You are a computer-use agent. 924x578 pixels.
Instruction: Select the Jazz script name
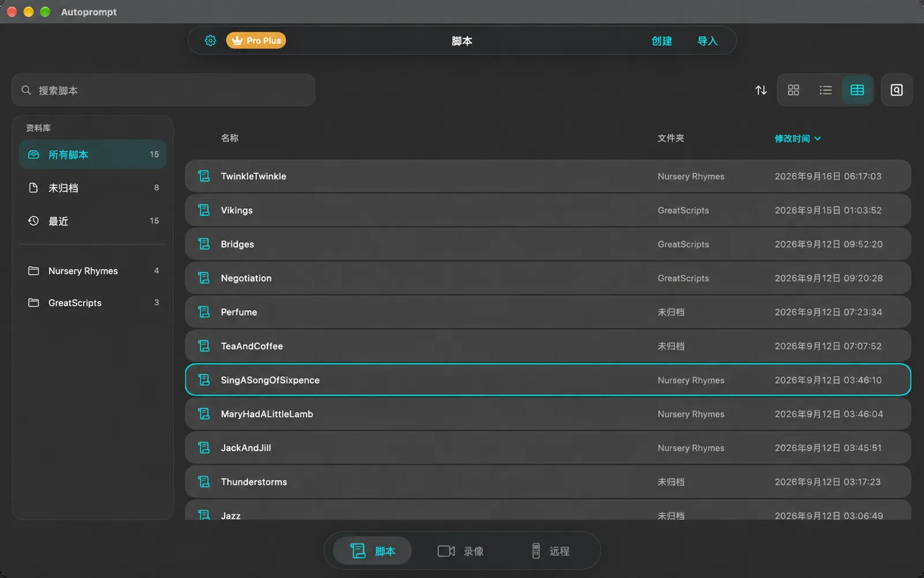tap(230, 515)
